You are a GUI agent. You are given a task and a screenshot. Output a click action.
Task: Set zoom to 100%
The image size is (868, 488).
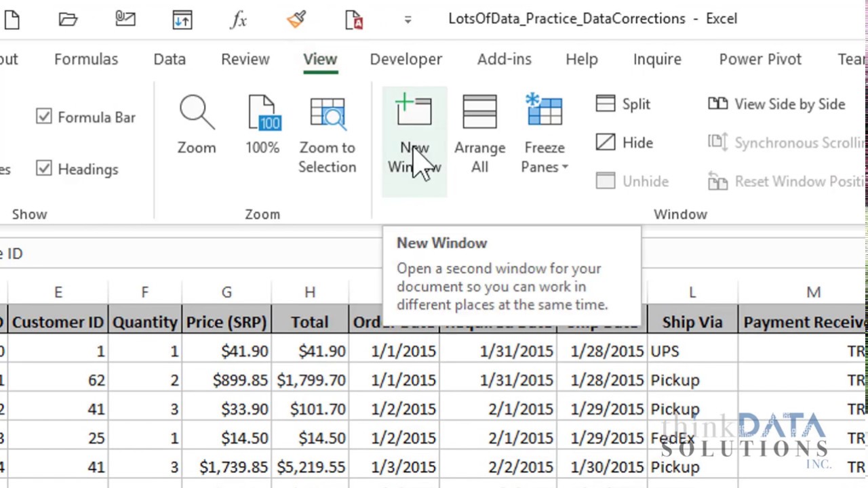coord(262,126)
